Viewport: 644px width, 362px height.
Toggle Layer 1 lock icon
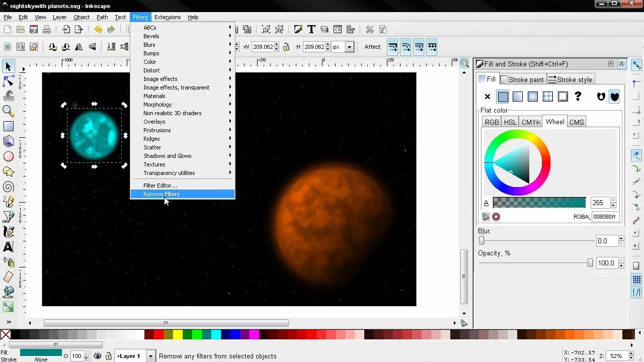(x=108, y=356)
